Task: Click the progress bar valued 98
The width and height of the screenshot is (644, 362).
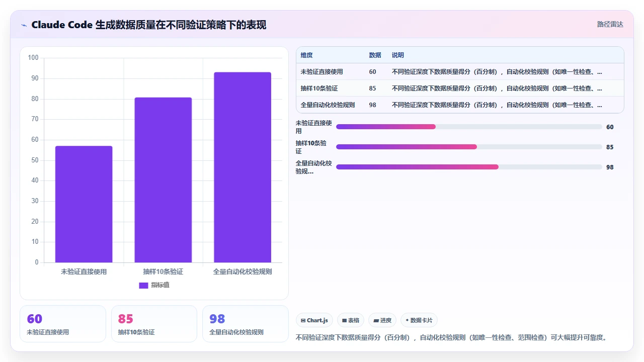Action: [x=469, y=167]
